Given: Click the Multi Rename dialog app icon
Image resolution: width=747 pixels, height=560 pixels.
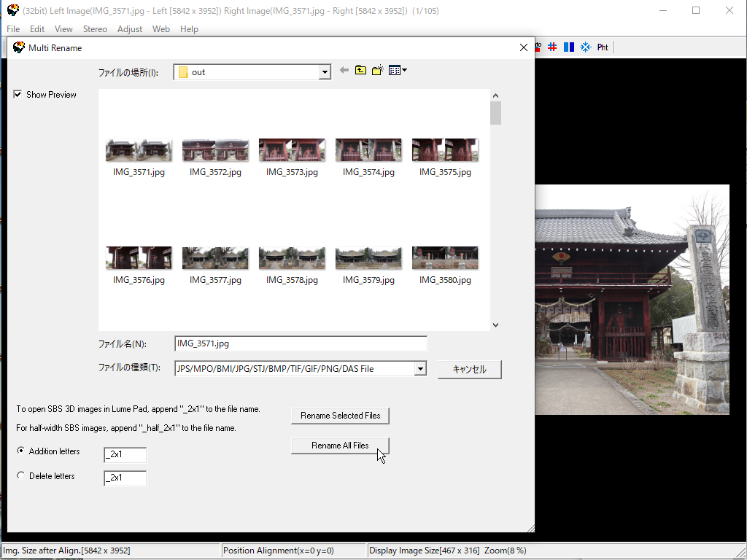Looking at the screenshot, I should coord(18,47).
